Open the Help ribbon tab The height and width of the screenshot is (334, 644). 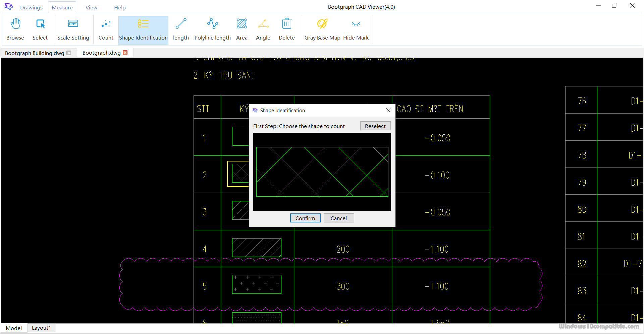coord(120,7)
